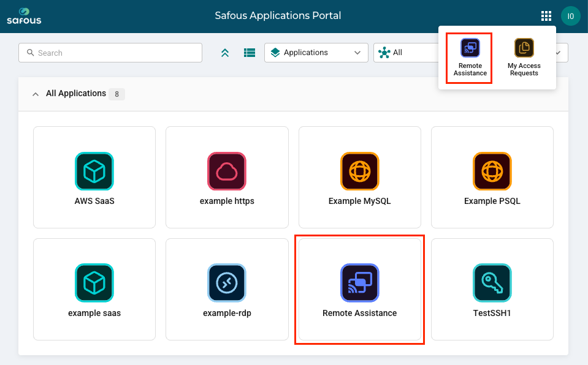Click the example-rdp label
Screen dimensions: 588x365
(227, 314)
